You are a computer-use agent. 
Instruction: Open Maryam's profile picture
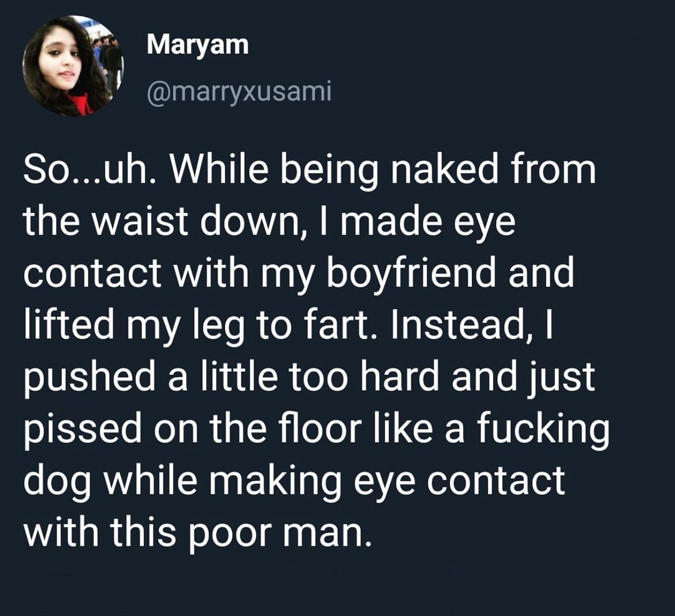pyautogui.click(x=73, y=66)
